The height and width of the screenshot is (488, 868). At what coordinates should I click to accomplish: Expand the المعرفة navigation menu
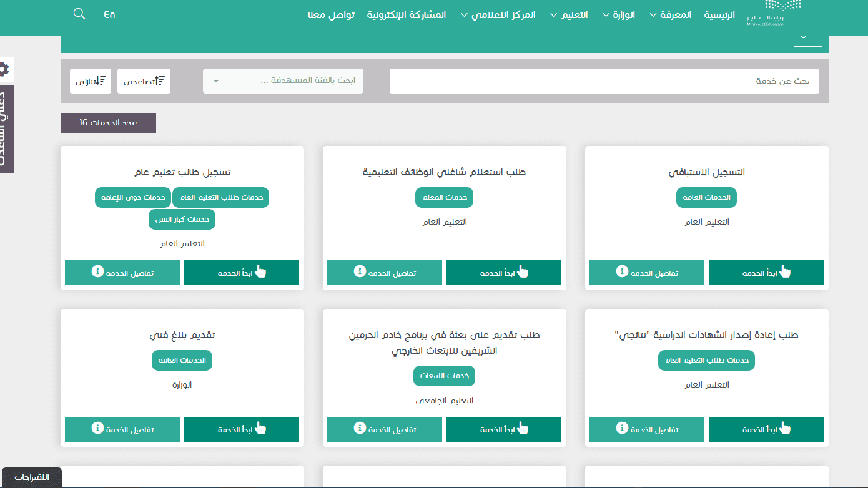tap(671, 15)
